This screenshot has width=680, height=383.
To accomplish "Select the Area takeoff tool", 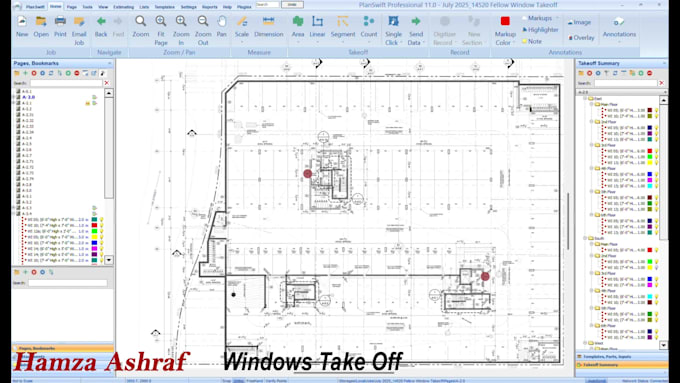I will click(298, 21).
